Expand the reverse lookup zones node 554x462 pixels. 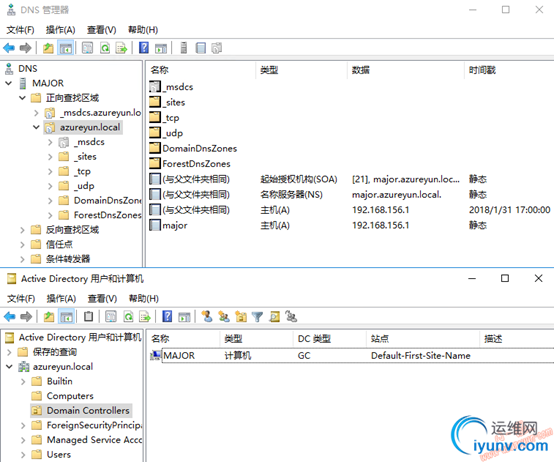[23, 230]
